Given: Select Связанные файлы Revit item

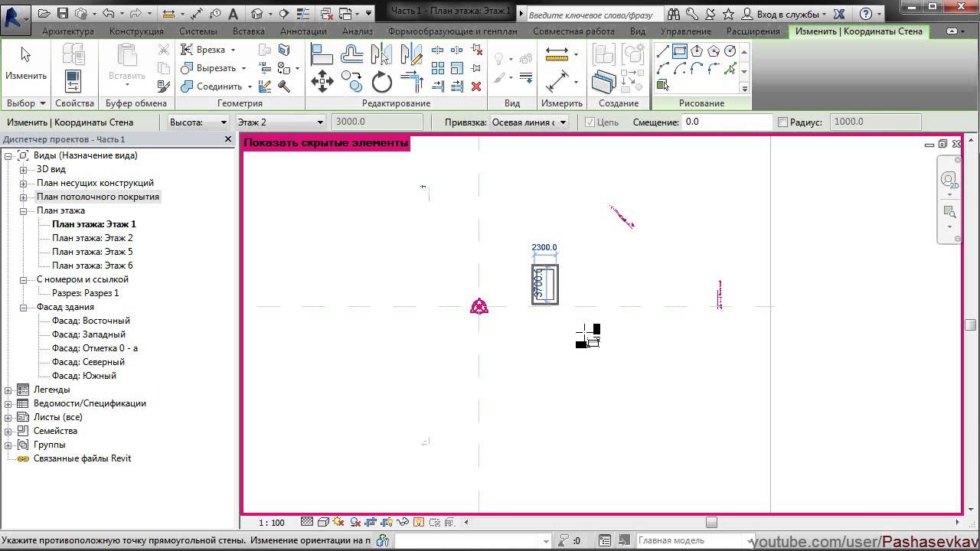Looking at the screenshot, I should coord(82,458).
